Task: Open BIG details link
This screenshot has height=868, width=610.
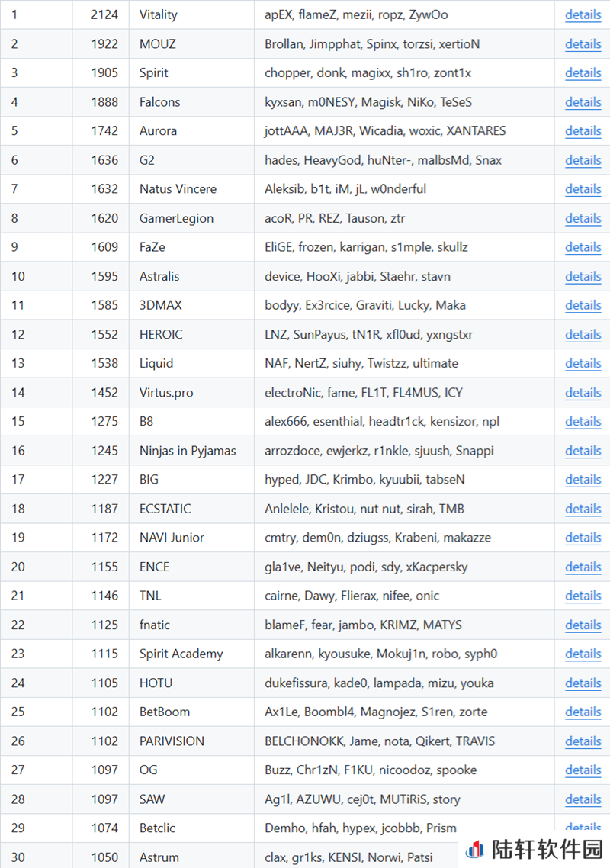Action: pyautogui.click(x=583, y=480)
